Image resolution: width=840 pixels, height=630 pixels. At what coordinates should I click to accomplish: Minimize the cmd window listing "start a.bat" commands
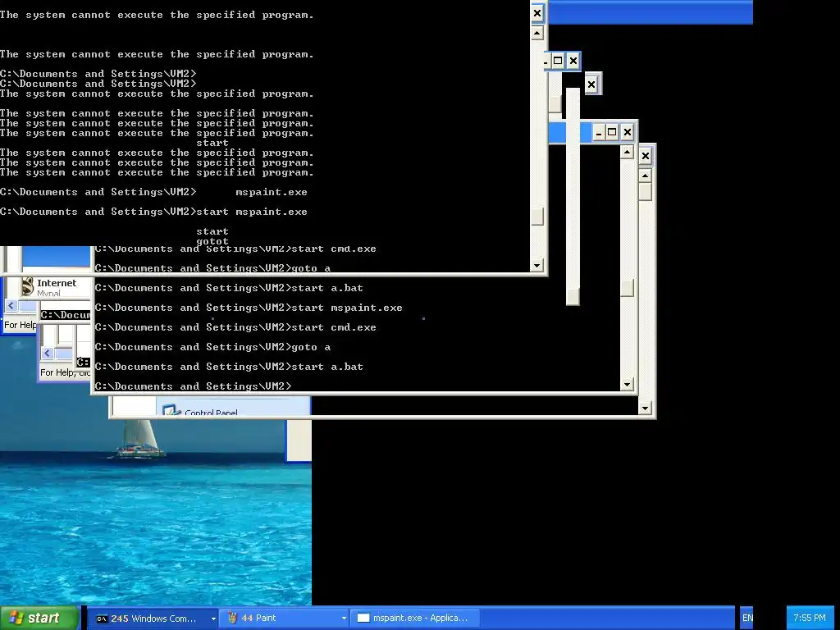[599, 132]
